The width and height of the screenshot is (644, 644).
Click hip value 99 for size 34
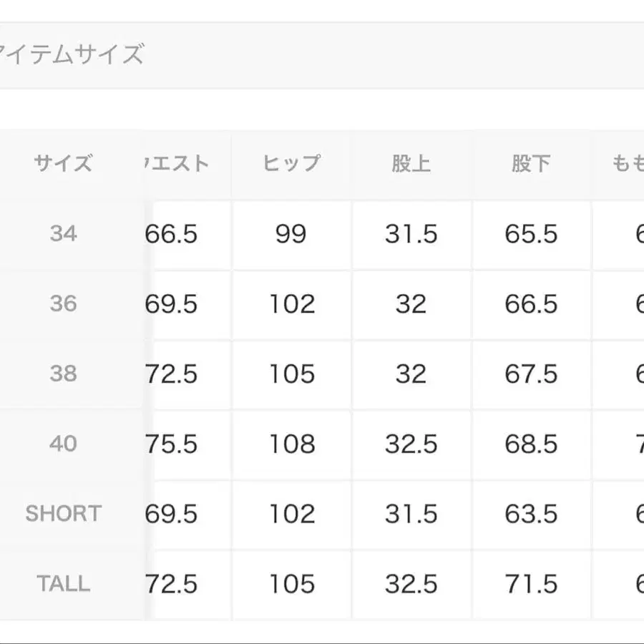click(291, 234)
